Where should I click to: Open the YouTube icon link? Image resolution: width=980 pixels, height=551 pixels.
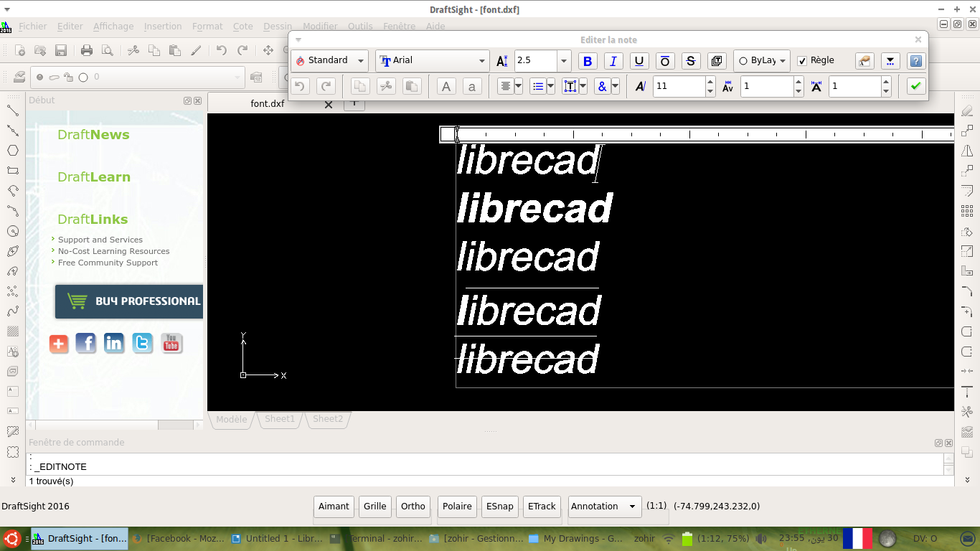click(171, 344)
